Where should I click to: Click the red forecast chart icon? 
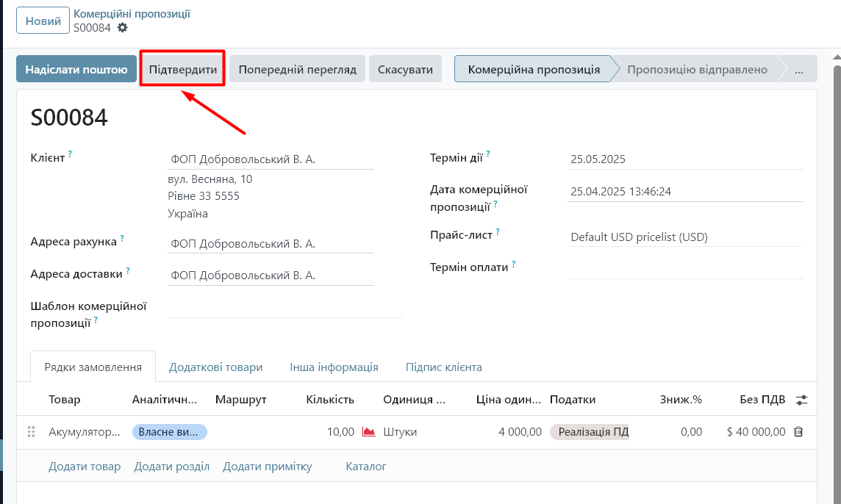[368, 432]
